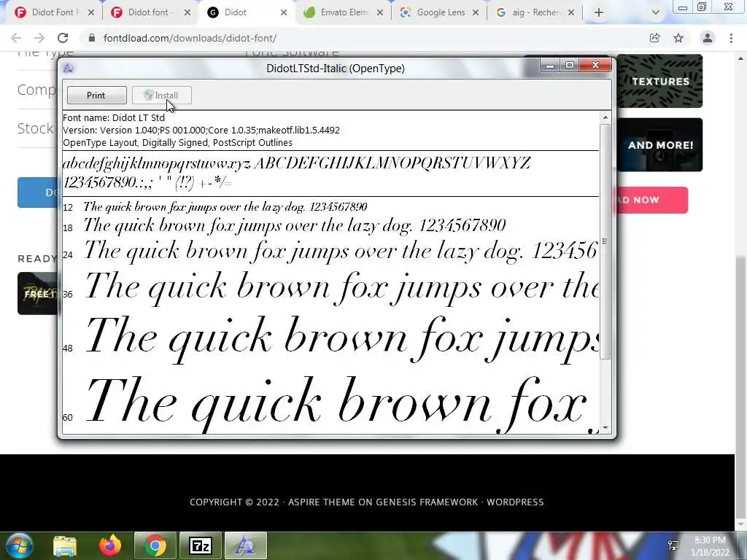
Task: Open Firefox from the taskbar
Action: click(x=110, y=545)
